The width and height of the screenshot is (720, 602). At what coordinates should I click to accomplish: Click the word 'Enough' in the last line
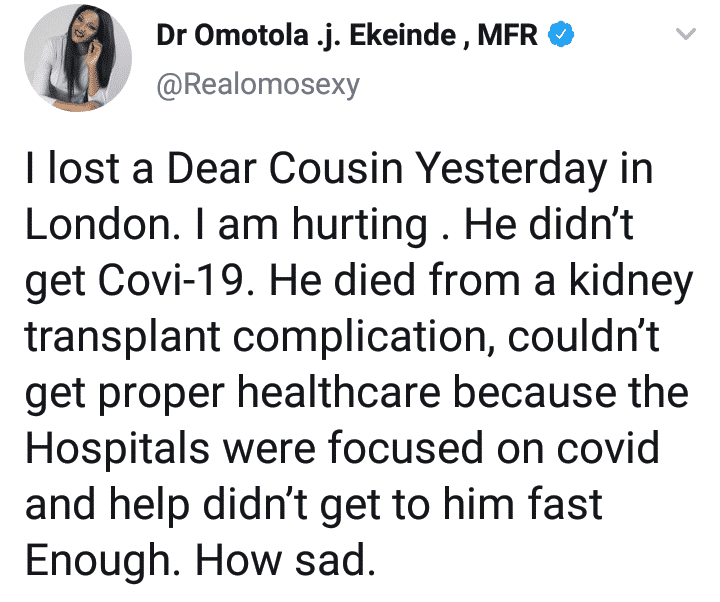(x=98, y=563)
